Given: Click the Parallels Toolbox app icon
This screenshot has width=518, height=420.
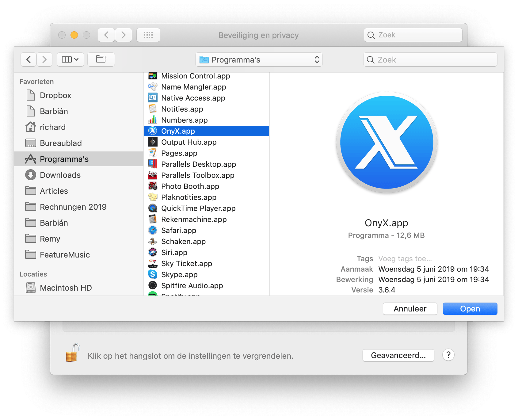Looking at the screenshot, I should (x=153, y=175).
